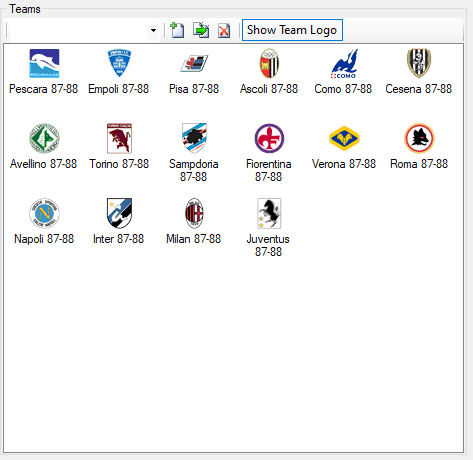Click the "Torino 87-88" label
The image size is (473, 460).
tap(119, 164)
